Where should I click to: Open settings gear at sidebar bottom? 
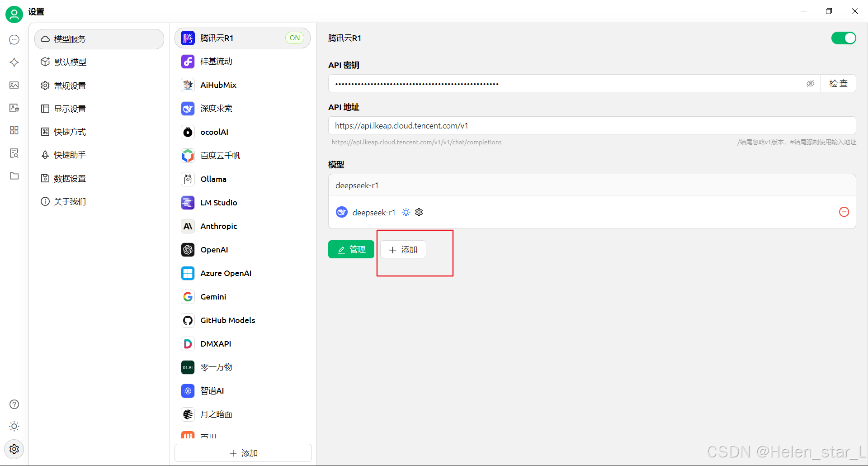point(14,449)
